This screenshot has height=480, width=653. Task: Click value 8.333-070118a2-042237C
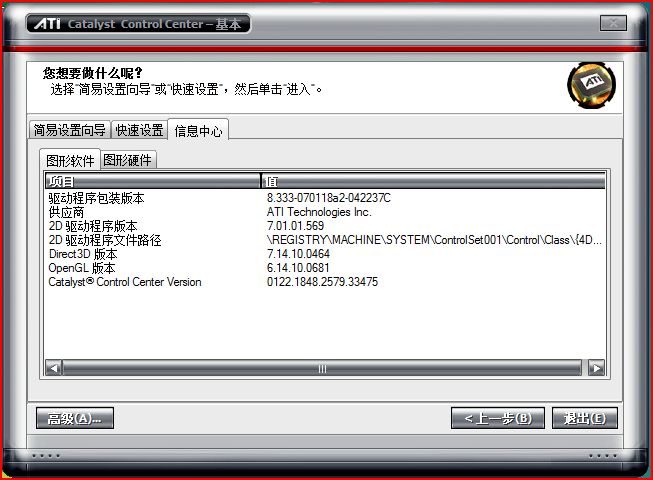[329, 198]
